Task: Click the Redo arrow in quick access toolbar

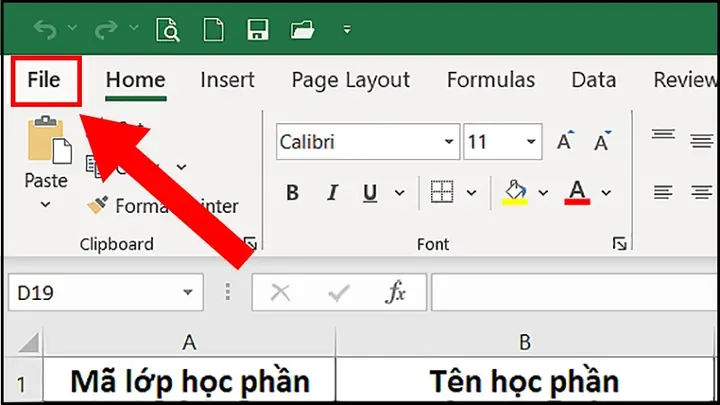Action: (x=106, y=30)
